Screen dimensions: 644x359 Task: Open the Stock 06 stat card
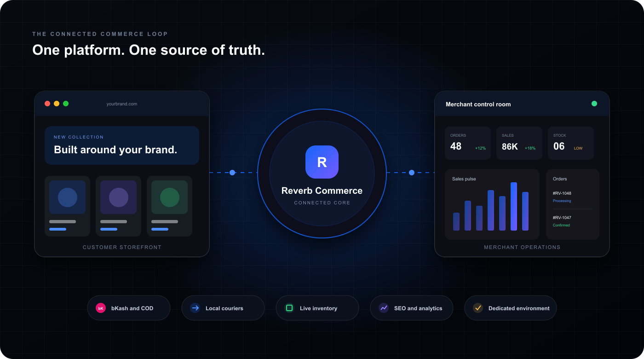(571, 143)
